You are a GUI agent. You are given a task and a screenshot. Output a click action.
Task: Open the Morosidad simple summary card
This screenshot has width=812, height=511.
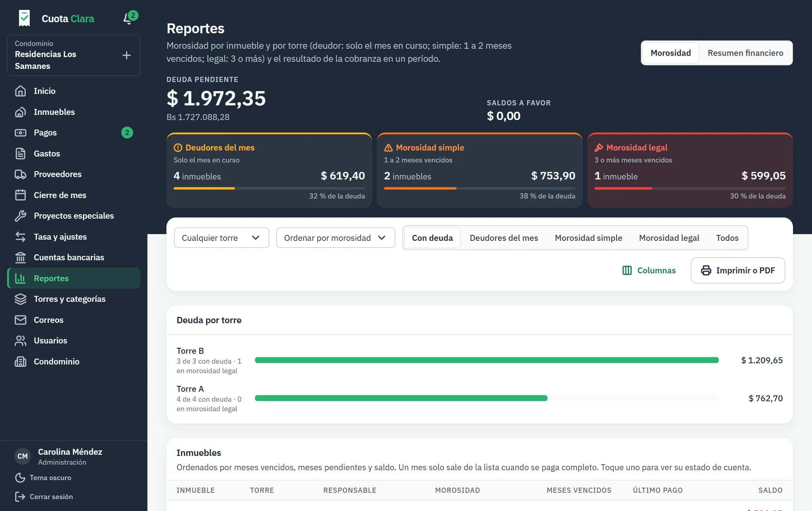[x=480, y=170]
